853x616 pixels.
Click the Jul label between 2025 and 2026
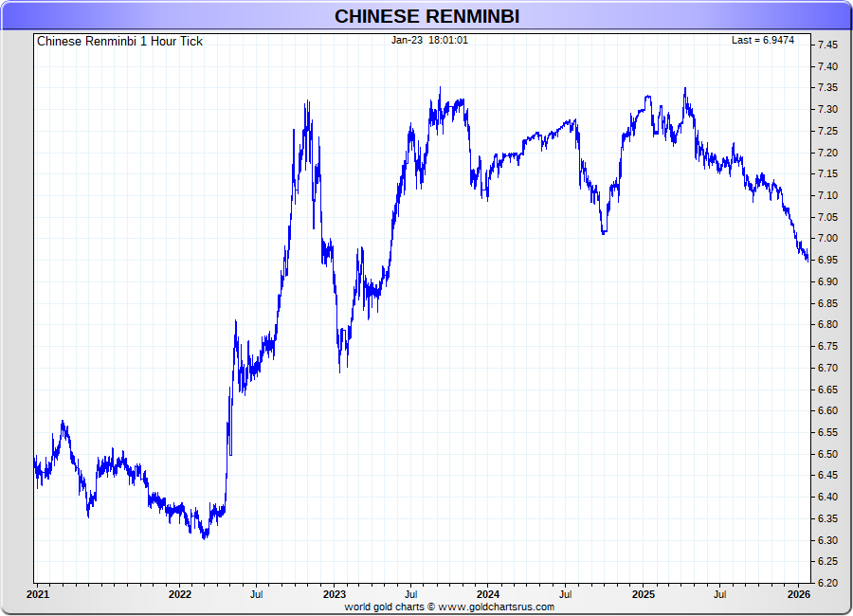pos(719,594)
